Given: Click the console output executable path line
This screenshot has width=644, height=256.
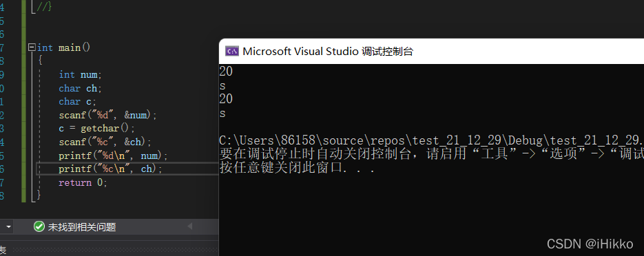Looking at the screenshot, I should pos(431,140).
